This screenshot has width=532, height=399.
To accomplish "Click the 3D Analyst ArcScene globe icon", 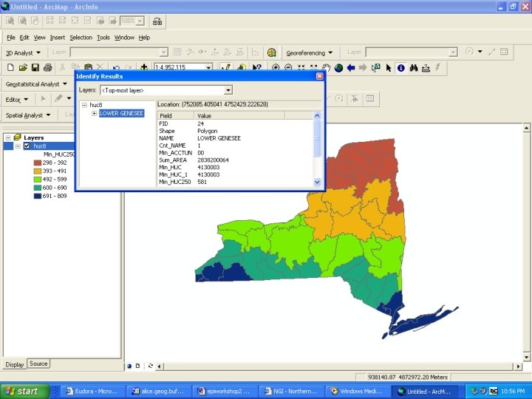I will coord(271,52).
